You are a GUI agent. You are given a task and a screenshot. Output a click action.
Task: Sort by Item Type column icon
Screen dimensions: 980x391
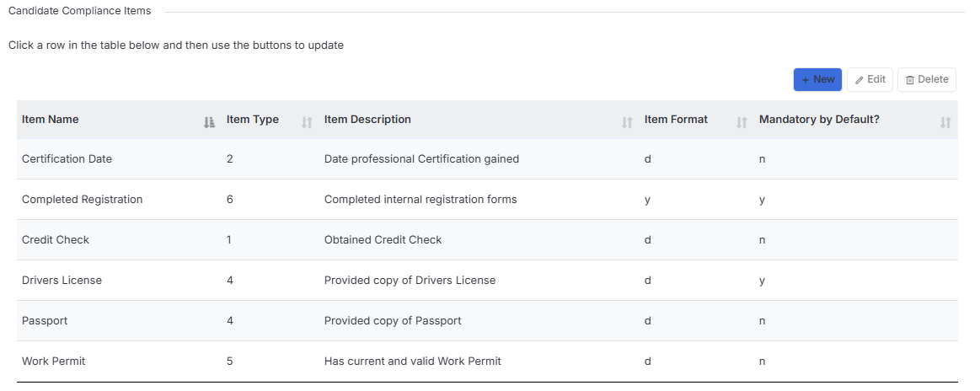(307, 122)
